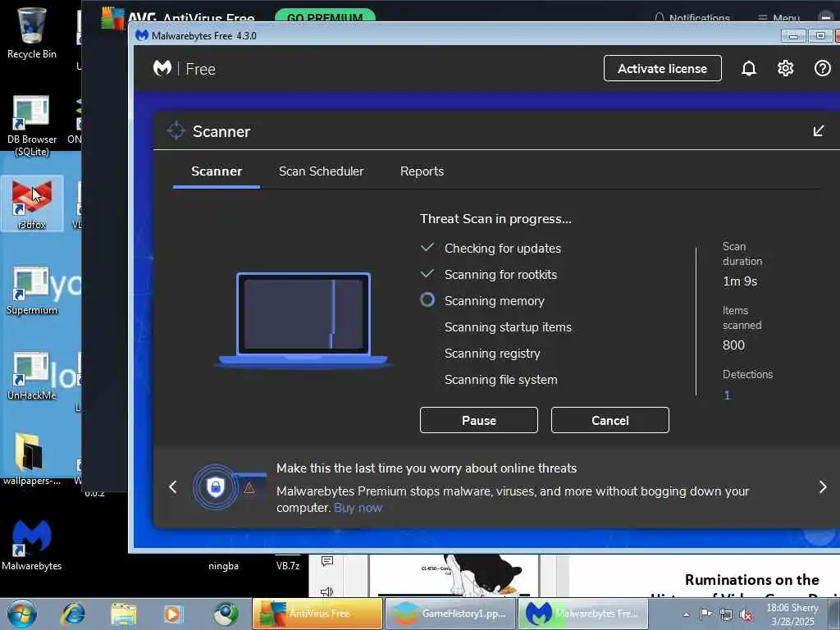Click the Scanner crosshair icon in header
Image resolution: width=840 pixels, height=630 pixels.
pyautogui.click(x=176, y=130)
